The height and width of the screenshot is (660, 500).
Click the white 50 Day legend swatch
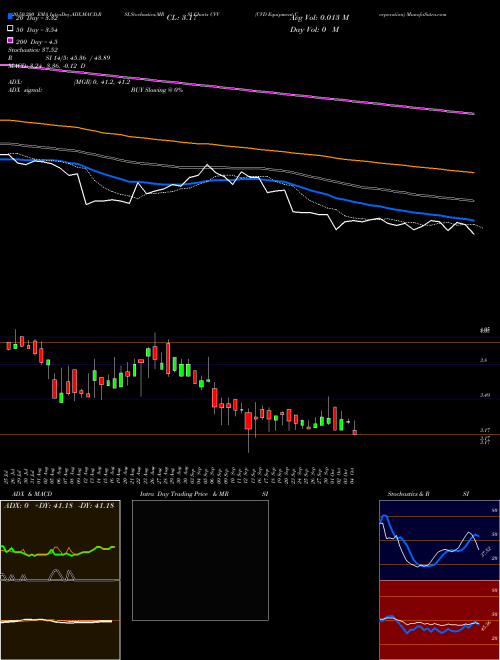coord(10,29)
